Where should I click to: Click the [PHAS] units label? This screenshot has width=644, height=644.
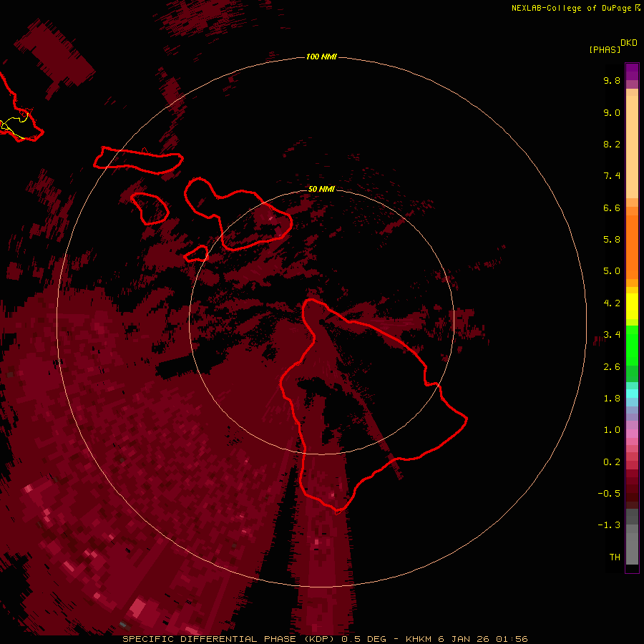[x=605, y=49]
